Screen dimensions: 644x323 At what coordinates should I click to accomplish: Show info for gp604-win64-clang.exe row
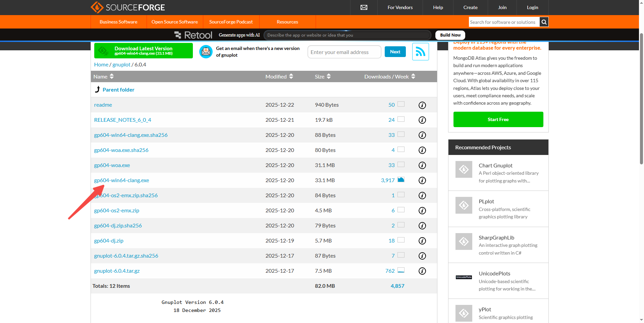pyautogui.click(x=422, y=180)
